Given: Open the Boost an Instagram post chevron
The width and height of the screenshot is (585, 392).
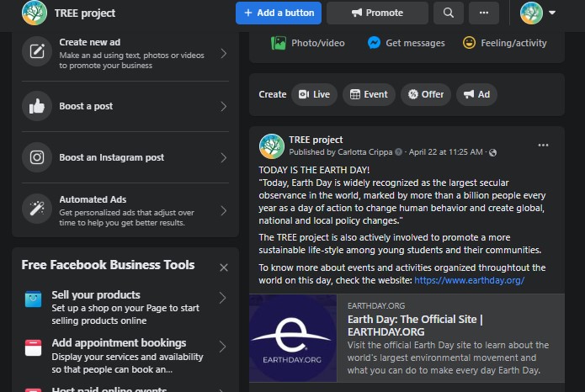Looking at the screenshot, I should coord(224,158).
